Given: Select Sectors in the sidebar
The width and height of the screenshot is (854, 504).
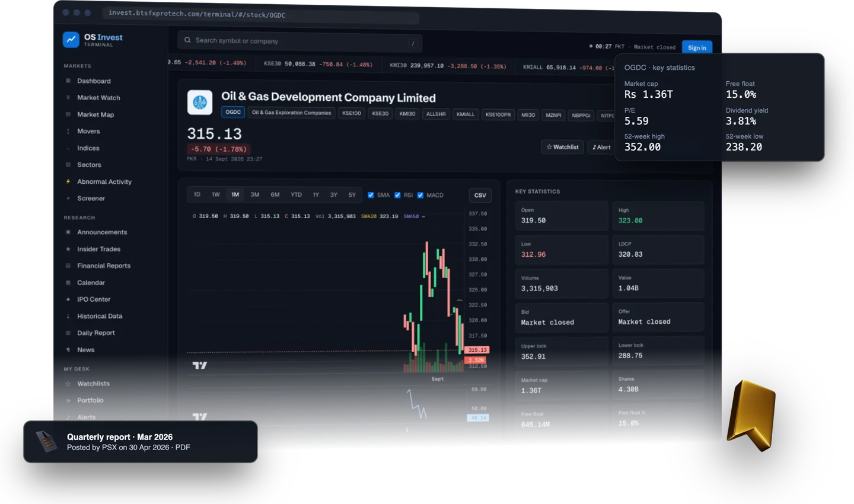Looking at the screenshot, I should [x=89, y=165].
